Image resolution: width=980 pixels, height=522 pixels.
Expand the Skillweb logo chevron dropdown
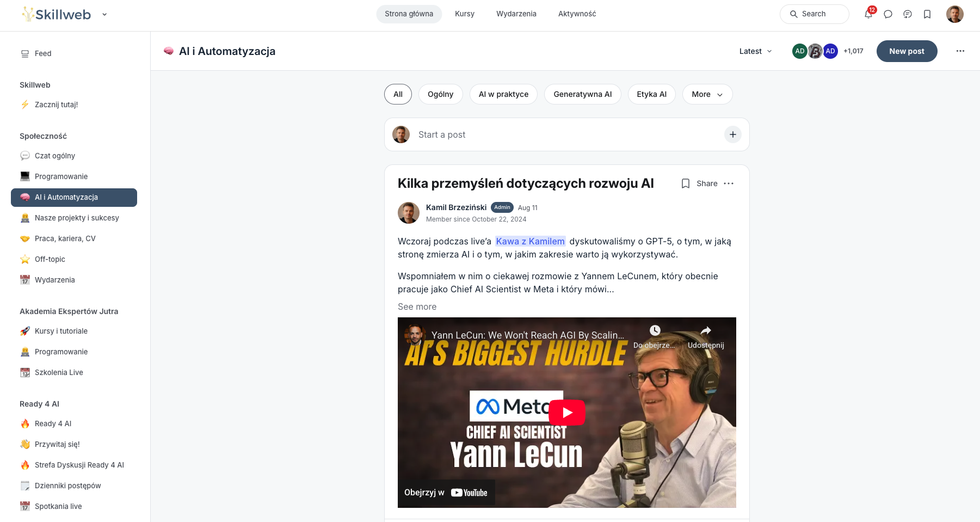(104, 15)
